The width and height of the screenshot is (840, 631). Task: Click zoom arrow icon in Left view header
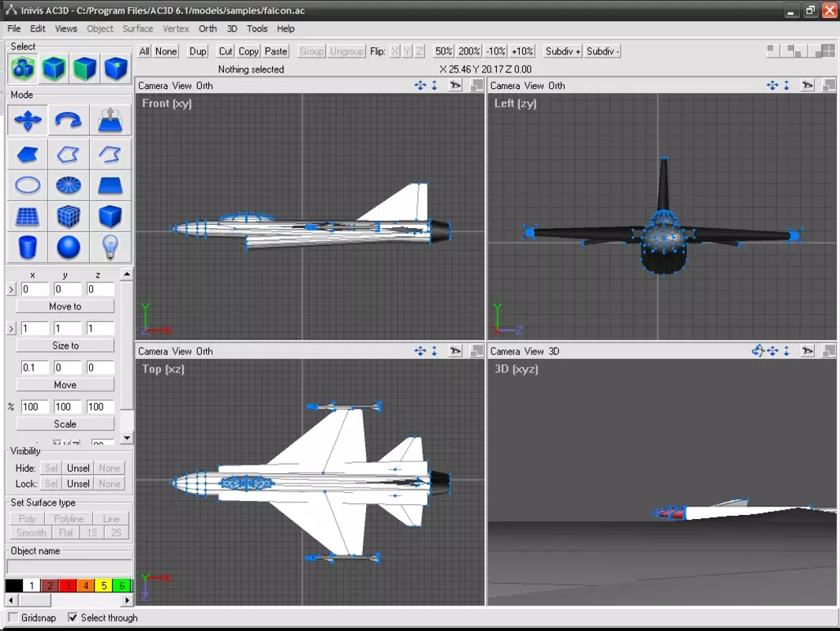pos(786,85)
